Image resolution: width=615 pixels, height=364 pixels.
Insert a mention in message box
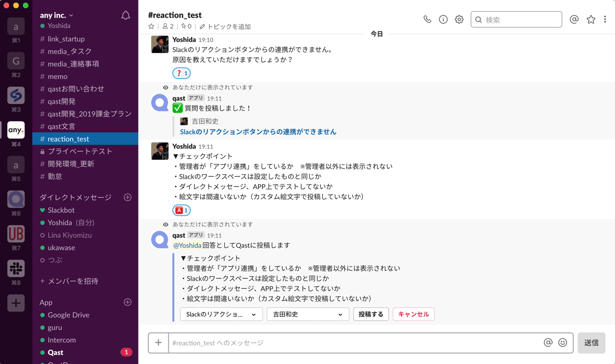548,342
